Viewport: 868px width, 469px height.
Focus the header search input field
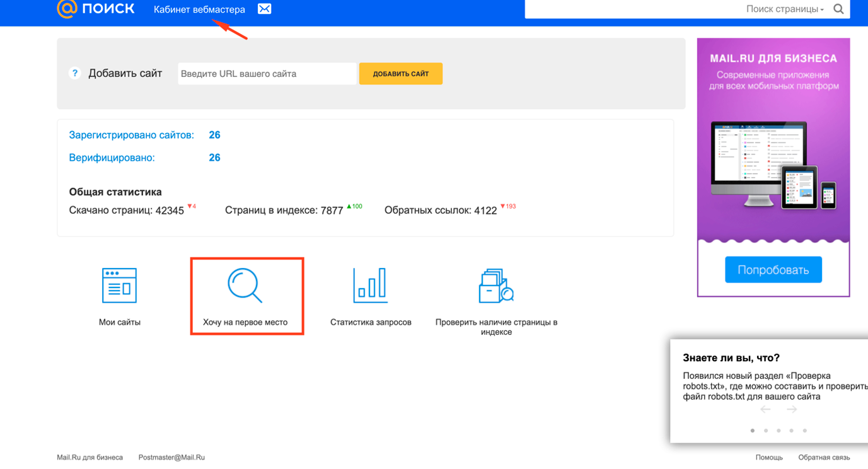[x=634, y=9]
